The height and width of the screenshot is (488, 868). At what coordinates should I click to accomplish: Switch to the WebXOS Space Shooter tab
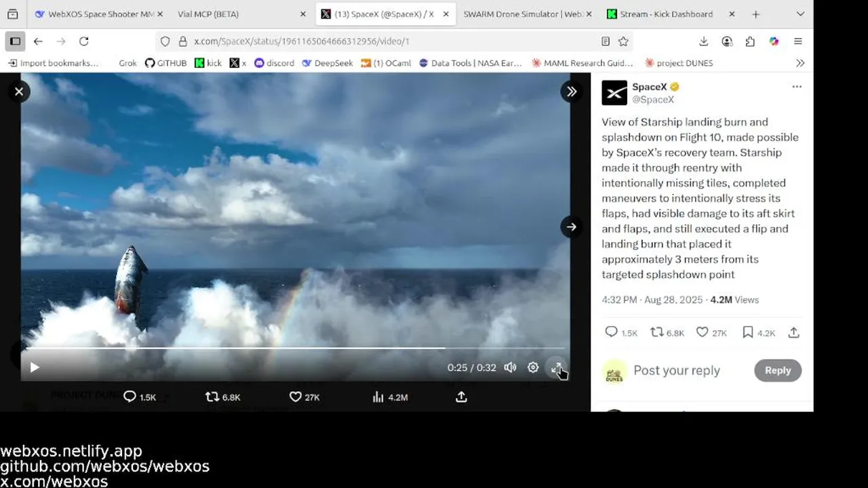(x=98, y=14)
